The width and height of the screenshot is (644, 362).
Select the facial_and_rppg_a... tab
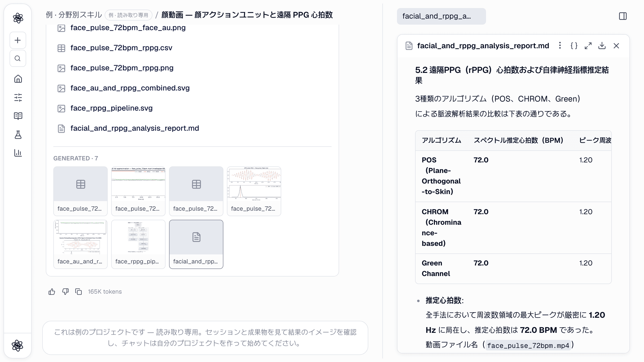[441, 16]
